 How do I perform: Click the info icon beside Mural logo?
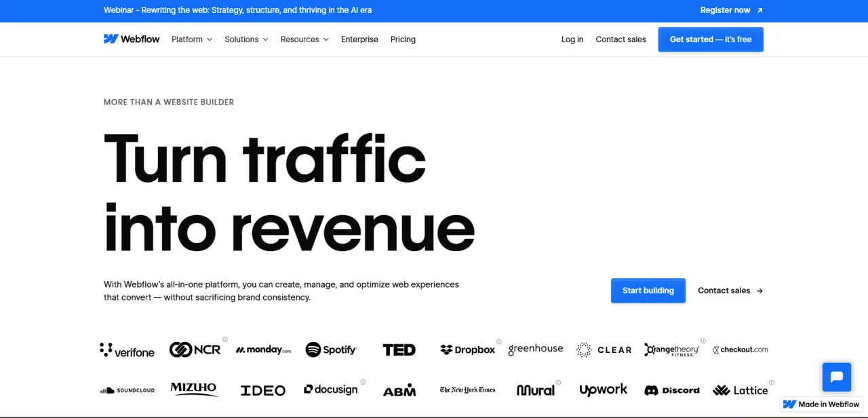coord(559,382)
